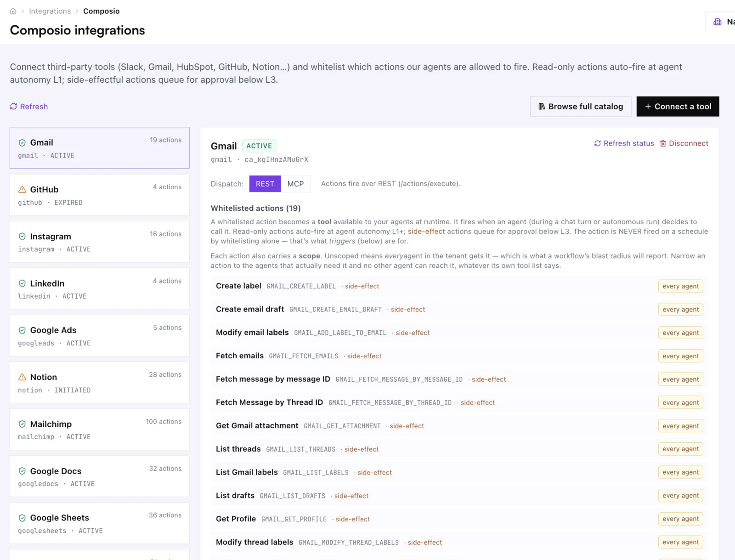Image resolution: width=735 pixels, height=560 pixels.
Task: Click 'googledocs · ACTIVE' status text
Action: 56,484
